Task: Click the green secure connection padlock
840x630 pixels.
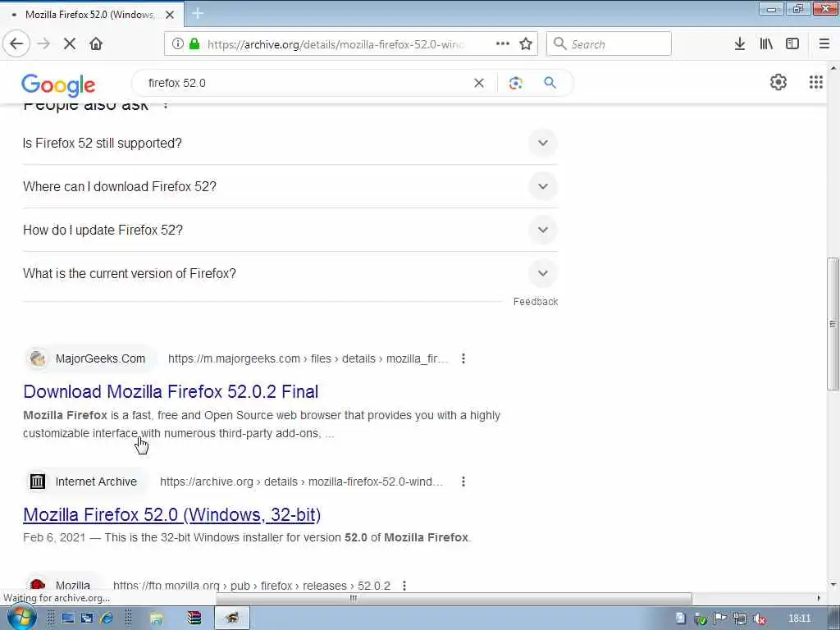Action: point(194,44)
